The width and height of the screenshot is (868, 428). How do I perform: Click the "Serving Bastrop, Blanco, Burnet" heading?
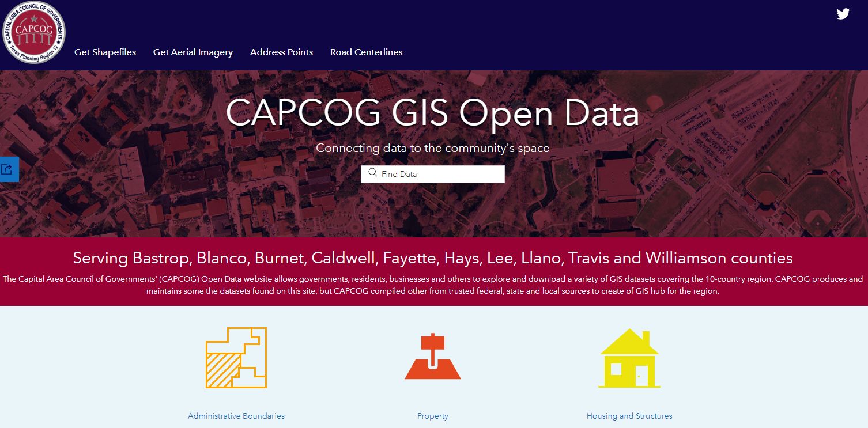point(433,257)
